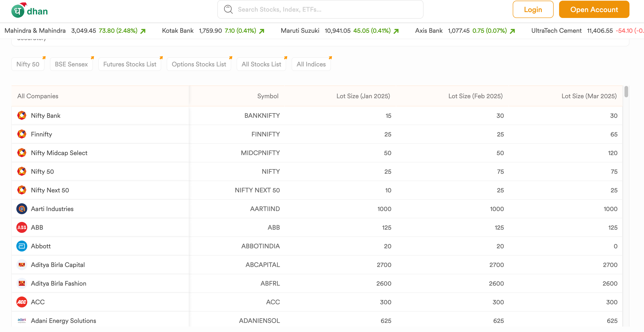Screen dimensions: 644x332
Task: Click the Abbott blue logo icon
Action: [22, 246]
